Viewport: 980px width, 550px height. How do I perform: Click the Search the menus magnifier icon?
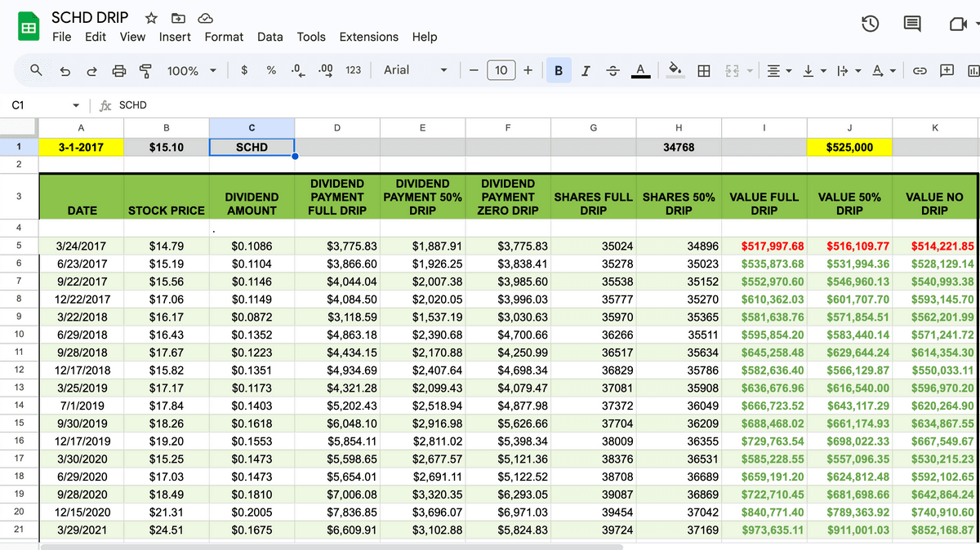[x=36, y=70]
